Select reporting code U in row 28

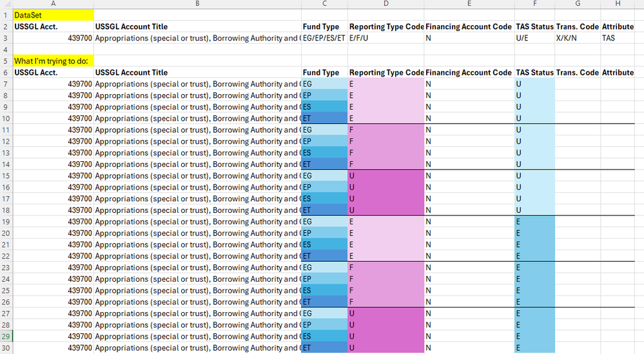(386, 325)
